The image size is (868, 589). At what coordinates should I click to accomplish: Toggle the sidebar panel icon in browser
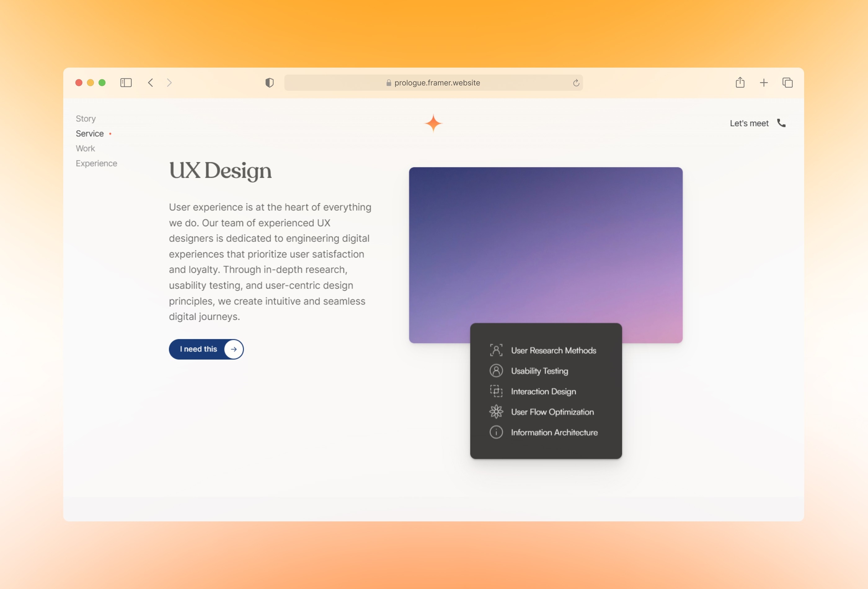pyautogui.click(x=126, y=82)
